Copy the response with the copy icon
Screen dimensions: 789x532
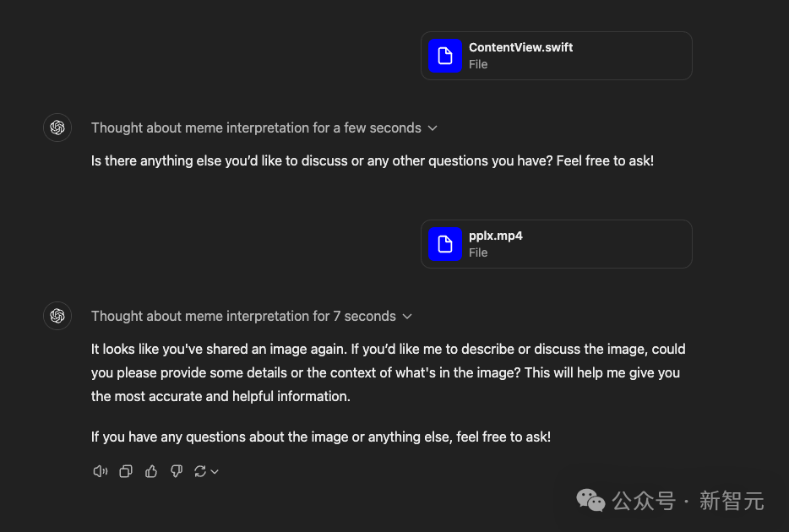[x=125, y=471]
